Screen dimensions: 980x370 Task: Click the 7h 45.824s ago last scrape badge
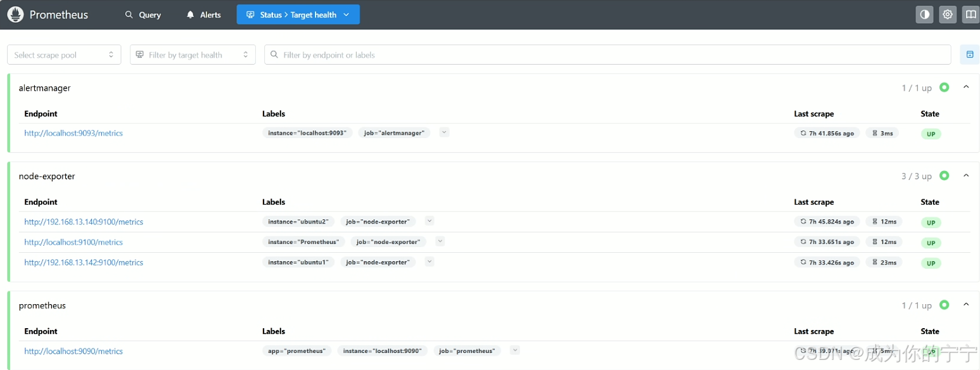click(x=827, y=222)
